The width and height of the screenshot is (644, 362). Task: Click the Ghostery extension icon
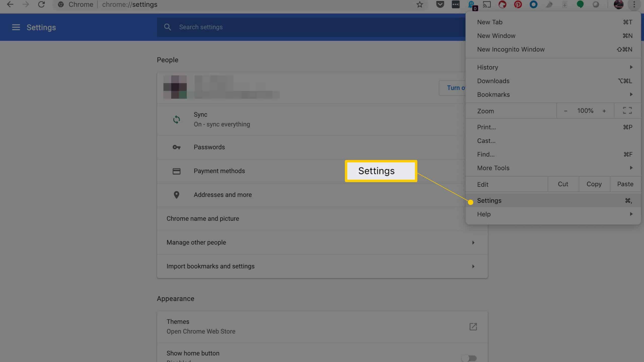(471, 4)
